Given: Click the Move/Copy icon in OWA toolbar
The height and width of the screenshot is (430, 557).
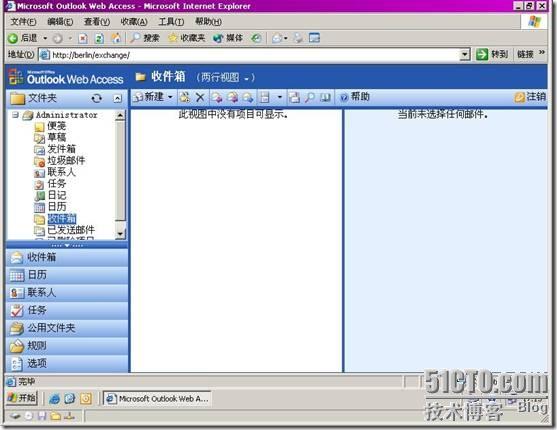Looking at the screenshot, I should [185, 97].
